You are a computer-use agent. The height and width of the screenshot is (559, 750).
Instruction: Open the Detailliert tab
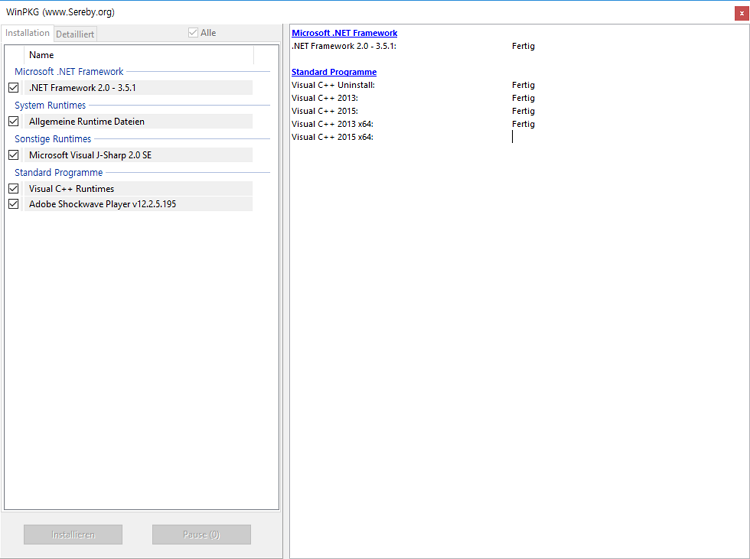tap(75, 34)
